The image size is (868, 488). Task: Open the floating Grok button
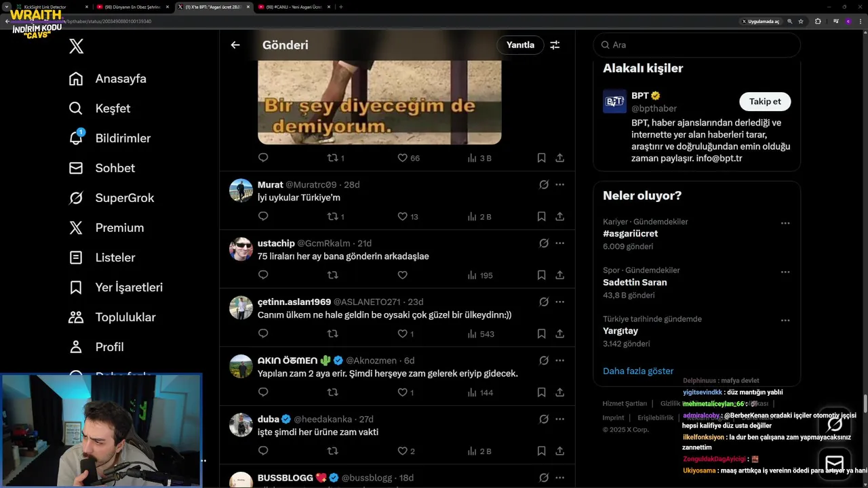coord(835,424)
